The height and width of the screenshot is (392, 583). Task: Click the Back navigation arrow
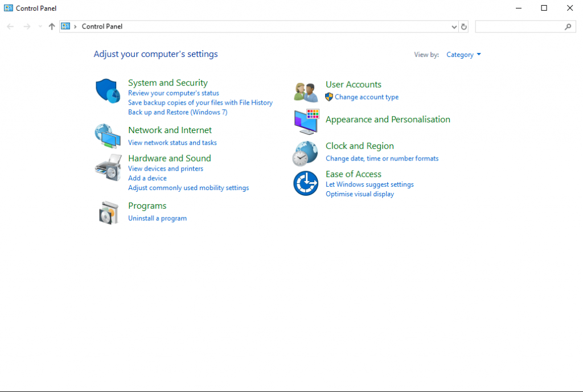click(10, 26)
